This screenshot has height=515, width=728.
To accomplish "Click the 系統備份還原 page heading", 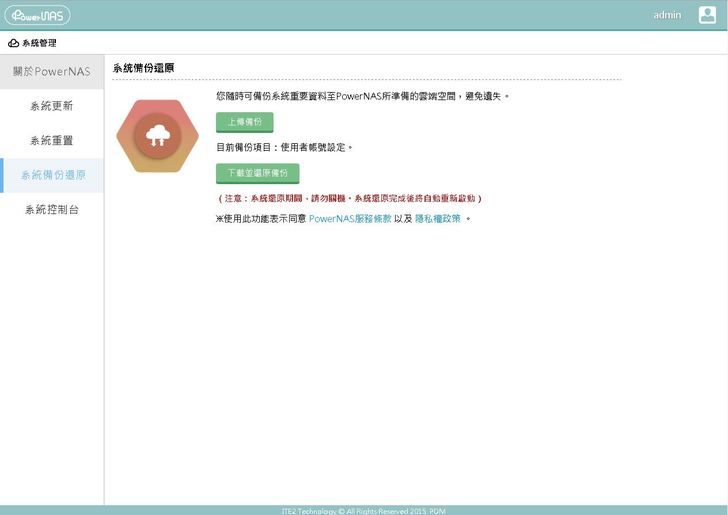I will click(144, 68).
